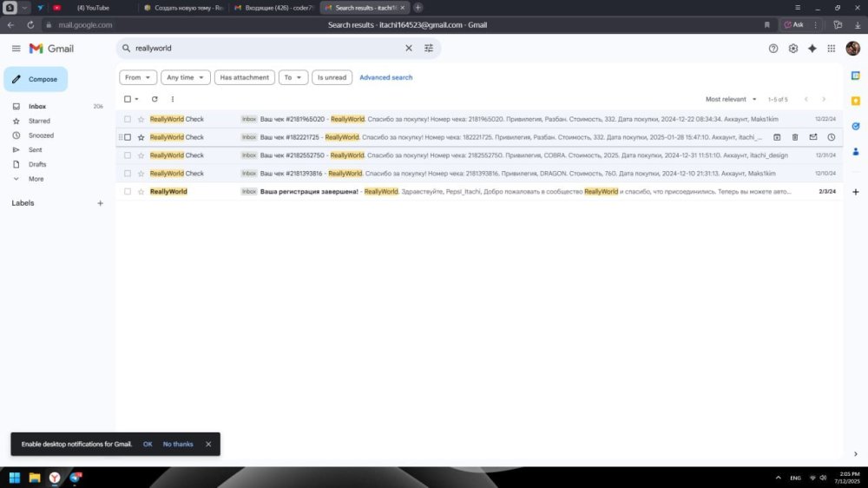Screen dimensions: 868x488
Task: Select the email with check #2182552750
Action: tap(128, 155)
